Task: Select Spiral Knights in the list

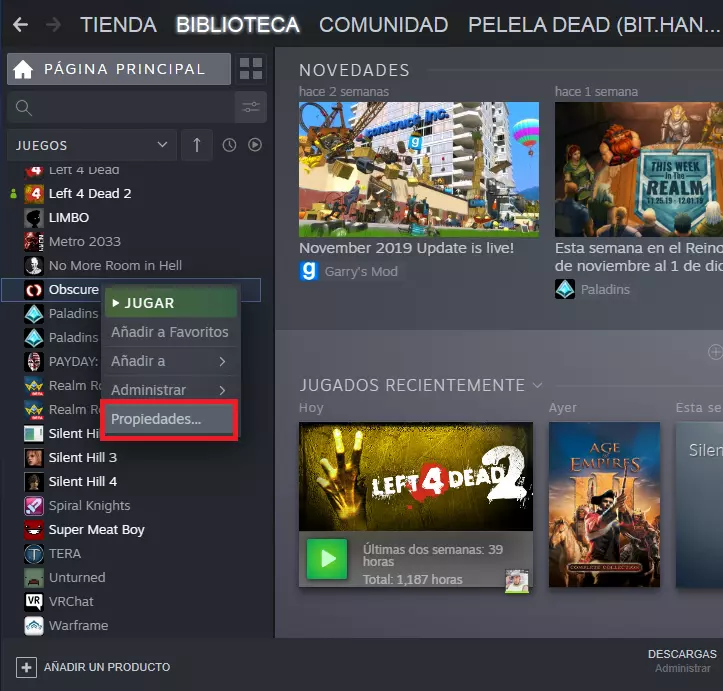Action: coord(89,506)
